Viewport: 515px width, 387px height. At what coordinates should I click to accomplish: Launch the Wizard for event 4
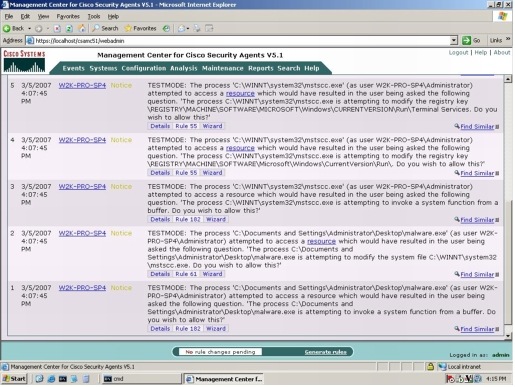click(x=212, y=173)
